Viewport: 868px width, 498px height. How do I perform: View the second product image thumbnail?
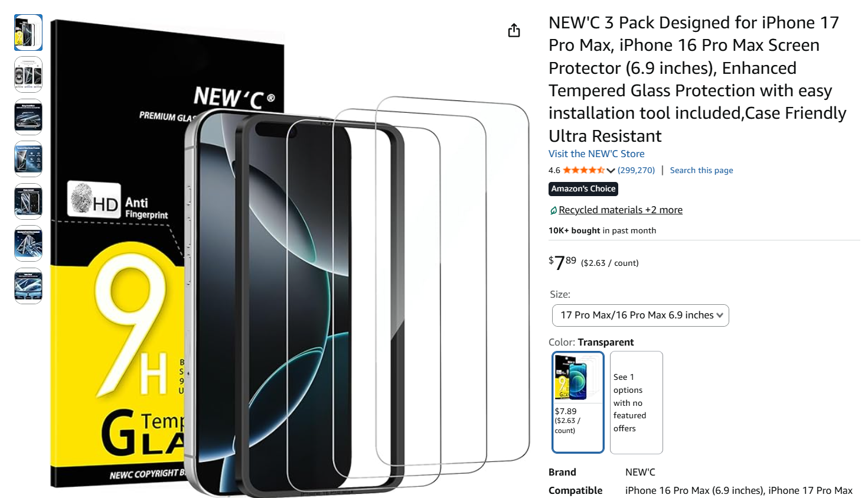28,74
